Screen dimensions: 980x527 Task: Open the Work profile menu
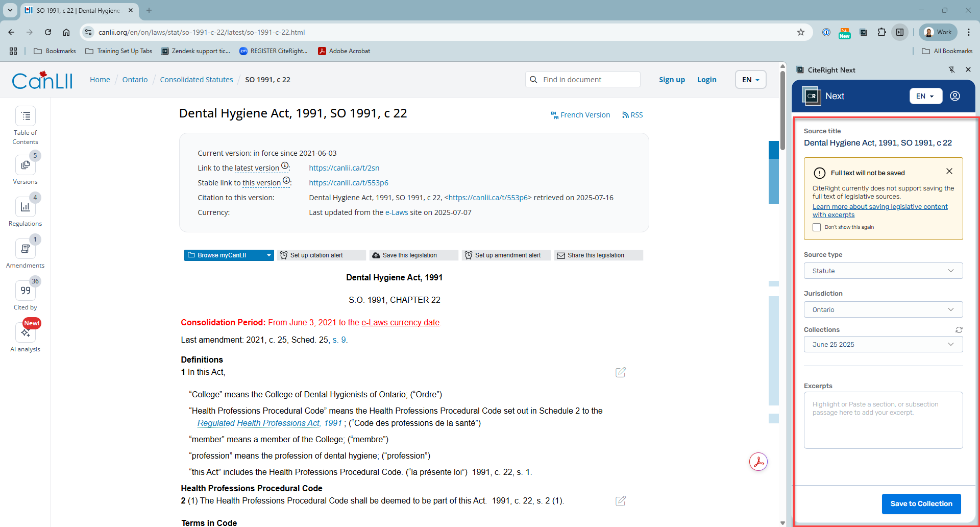tap(938, 32)
